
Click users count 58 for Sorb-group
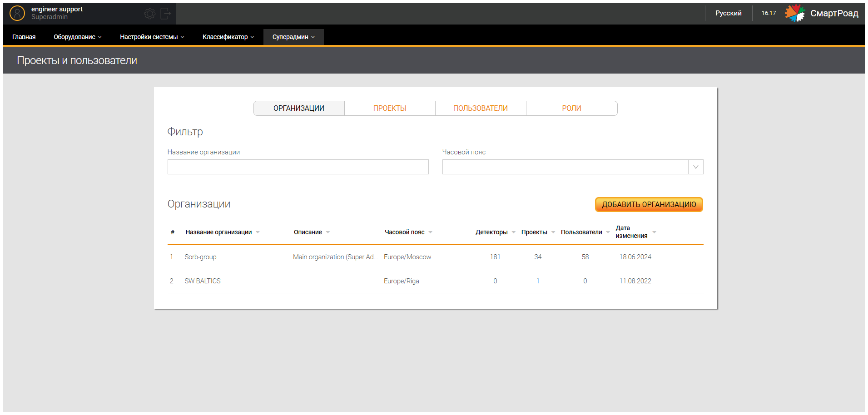(x=585, y=257)
